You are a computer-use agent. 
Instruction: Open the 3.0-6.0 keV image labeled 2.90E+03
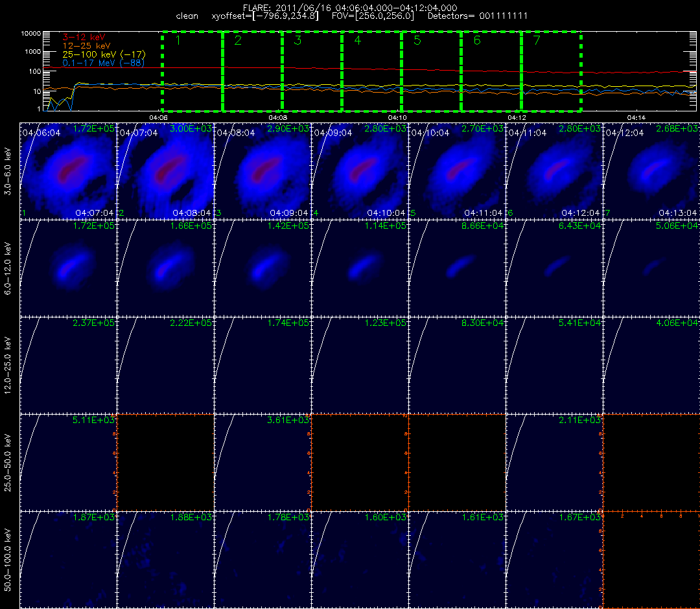point(263,171)
